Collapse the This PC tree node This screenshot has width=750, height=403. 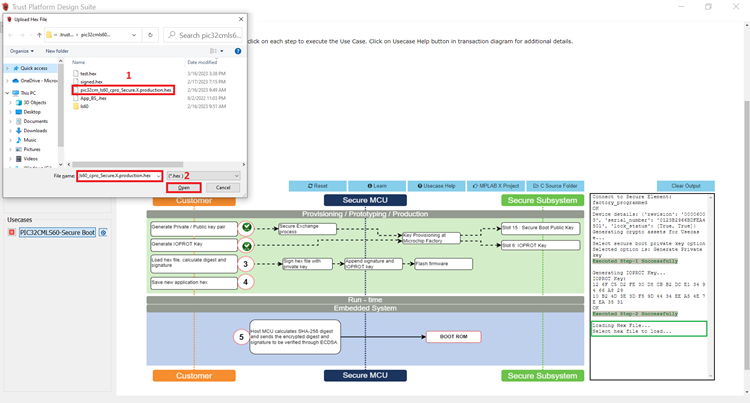(7, 93)
